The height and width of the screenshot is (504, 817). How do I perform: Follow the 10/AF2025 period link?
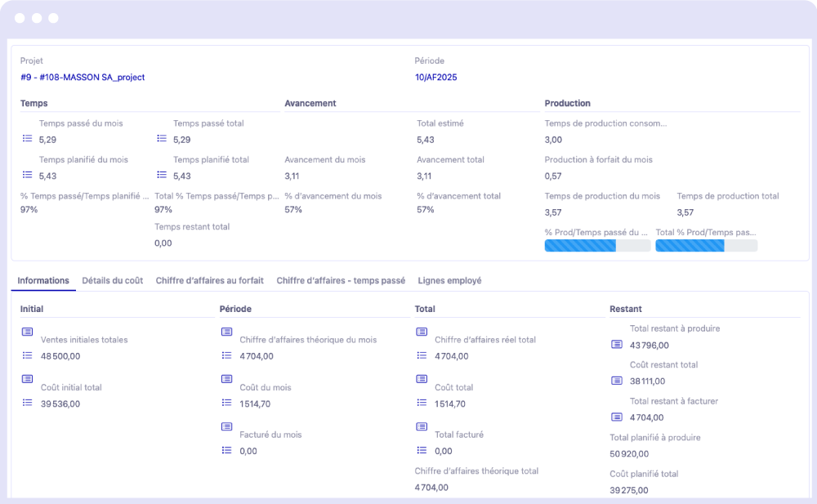(435, 78)
